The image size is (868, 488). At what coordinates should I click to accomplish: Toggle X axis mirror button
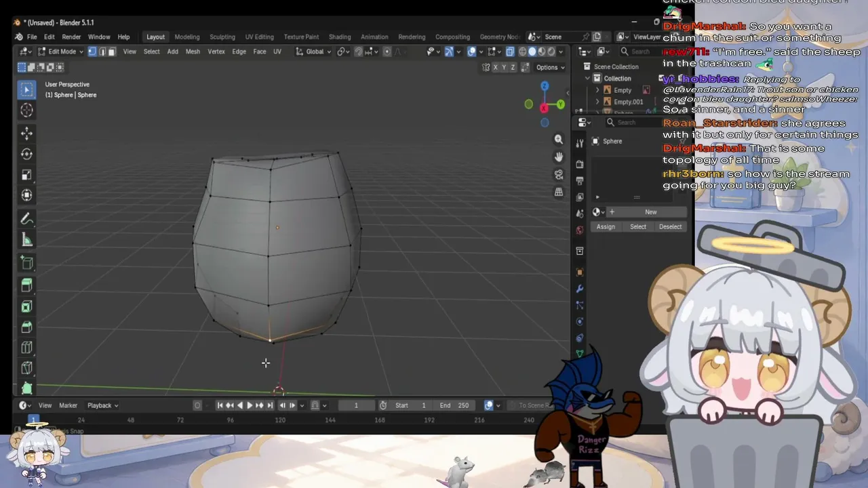tap(495, 67)
